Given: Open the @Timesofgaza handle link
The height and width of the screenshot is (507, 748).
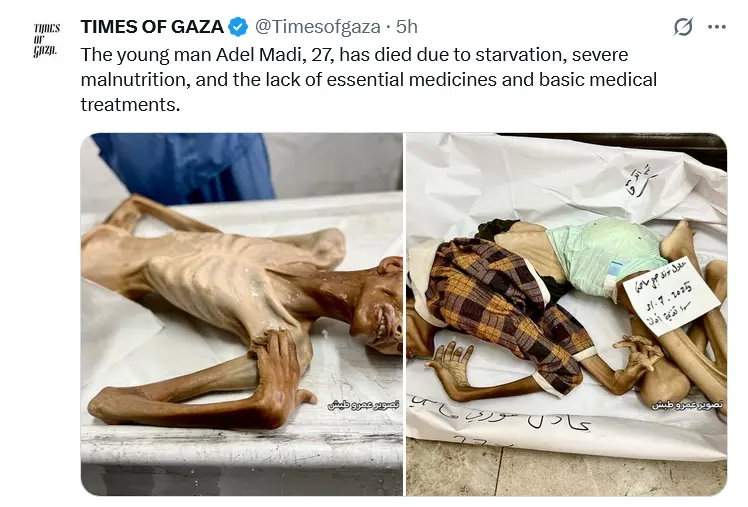Looking at the screenshot, I should click(x=318, y=27).
